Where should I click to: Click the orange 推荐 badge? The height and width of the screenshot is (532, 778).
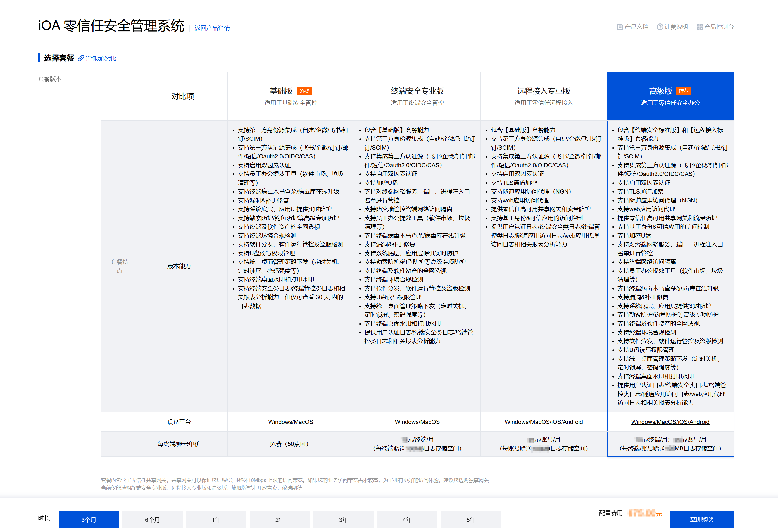683,91
